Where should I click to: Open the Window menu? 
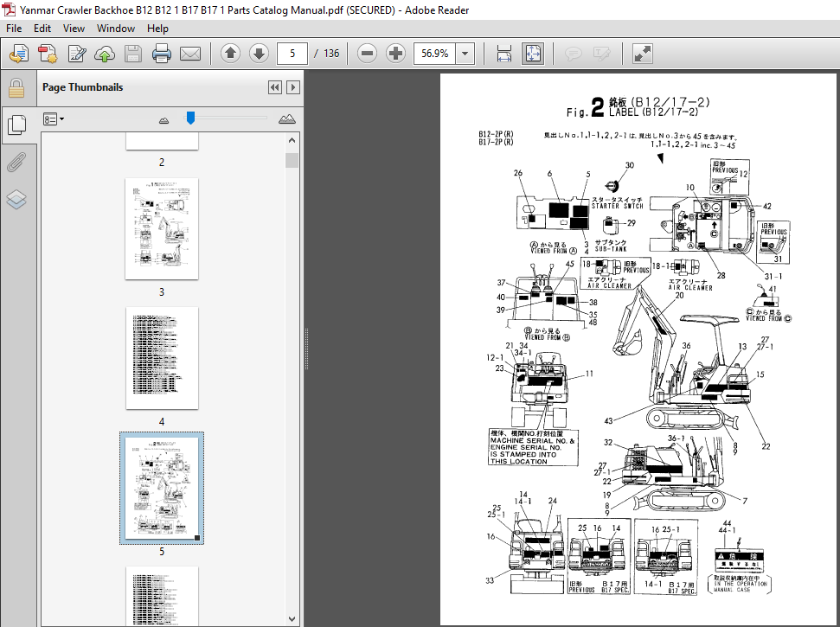click(116, 29)
